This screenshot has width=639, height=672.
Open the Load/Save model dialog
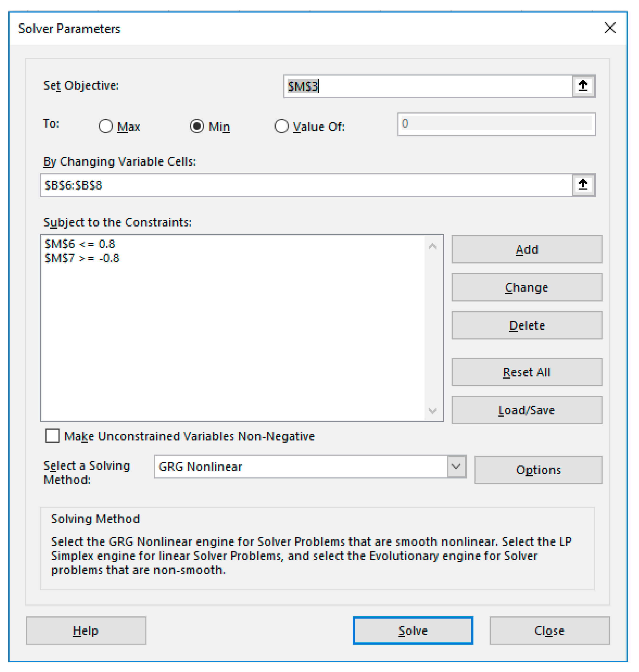(526, 410)
